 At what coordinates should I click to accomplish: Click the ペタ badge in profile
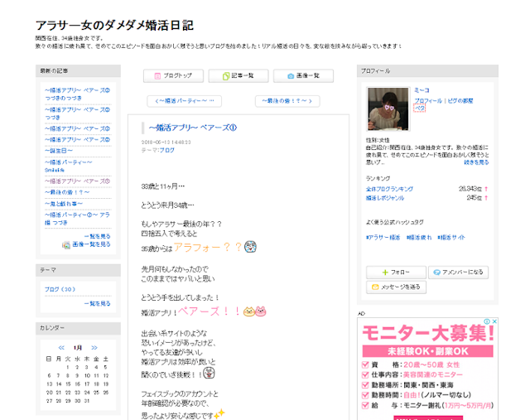420,109
